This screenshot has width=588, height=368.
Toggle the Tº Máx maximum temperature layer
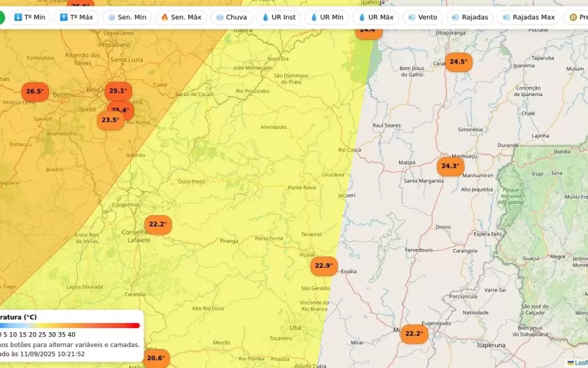[76, 17]
